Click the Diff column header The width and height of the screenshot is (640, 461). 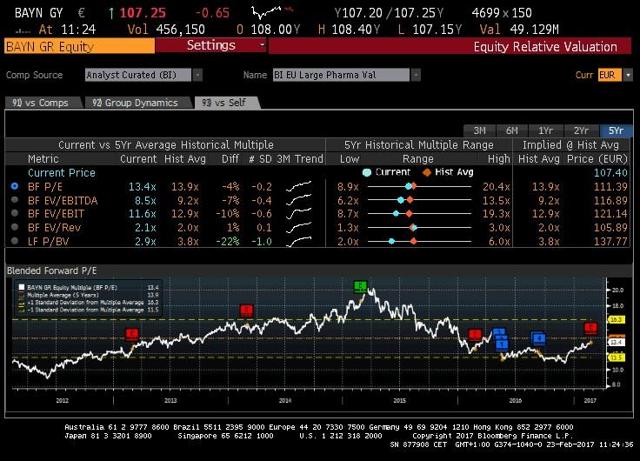(230, 159)
